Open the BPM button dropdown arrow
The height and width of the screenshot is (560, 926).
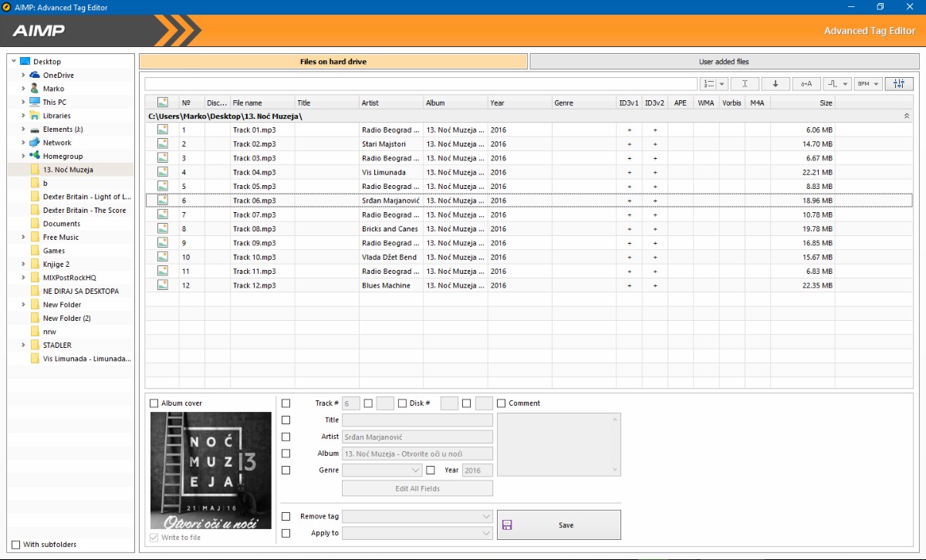click(x=877, y=83)
